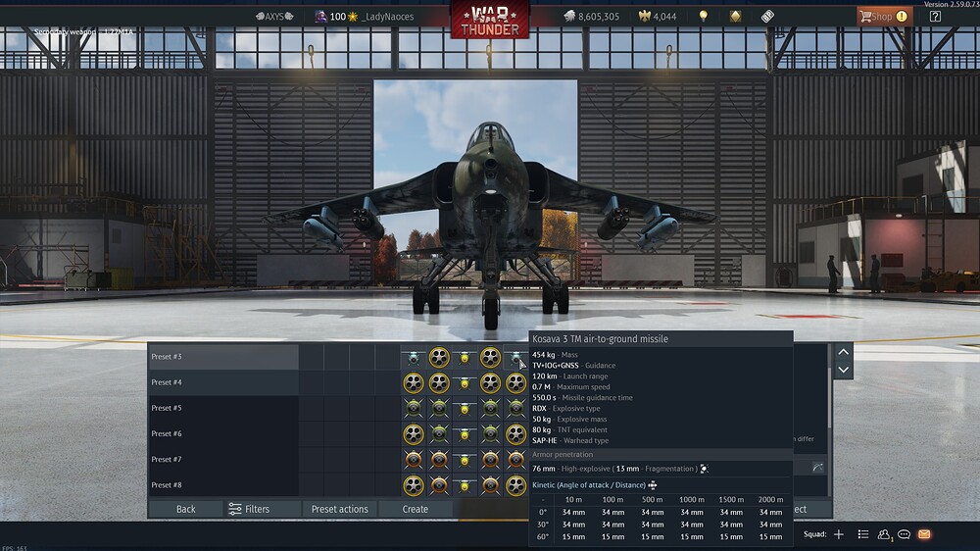Select the center yellow pylon in Preset #5

[x=465, y=409]
